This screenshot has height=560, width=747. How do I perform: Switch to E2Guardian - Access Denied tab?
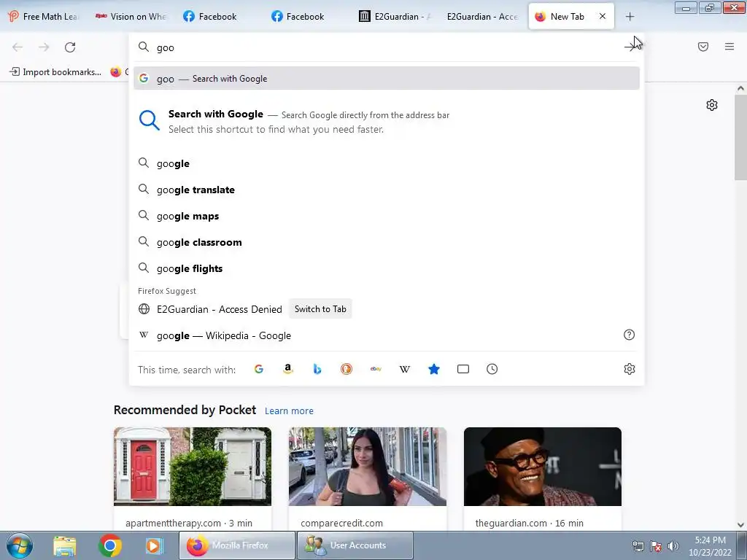[482, 17]
